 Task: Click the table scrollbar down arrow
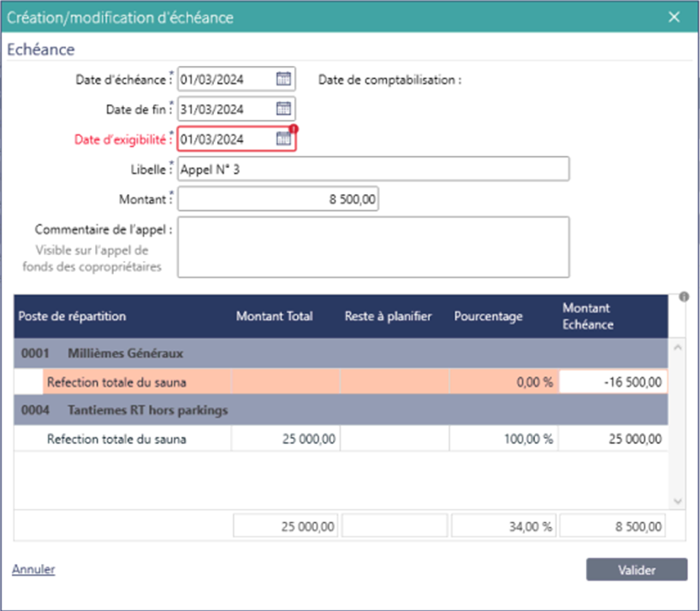pyautogui.click(x=678, y=501)
